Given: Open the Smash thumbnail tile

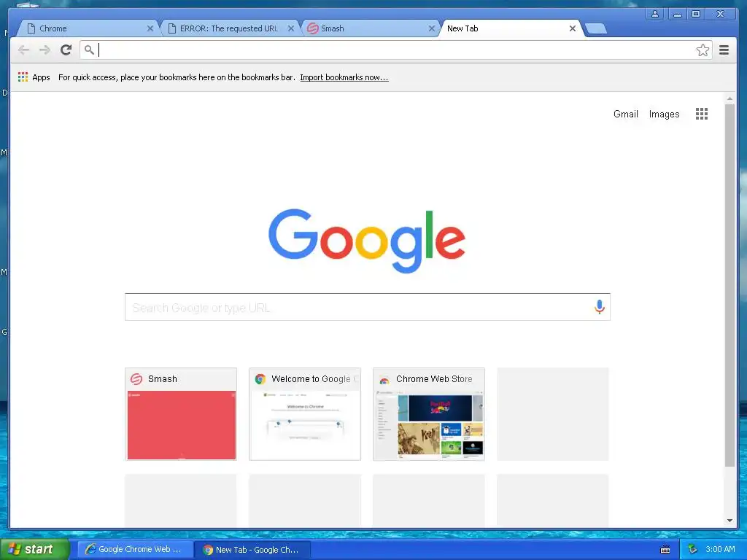Looking at the screenshot, I should (181, 414).
